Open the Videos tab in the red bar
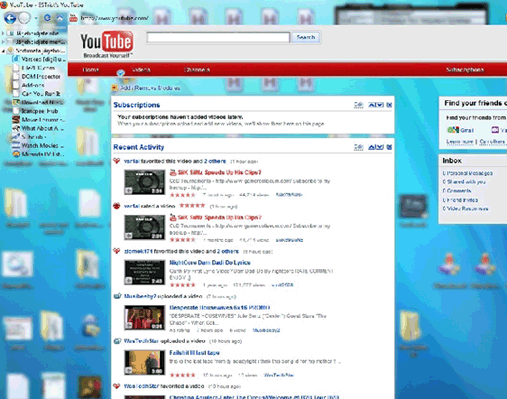The image size is (507, 399). coord(141,70)
